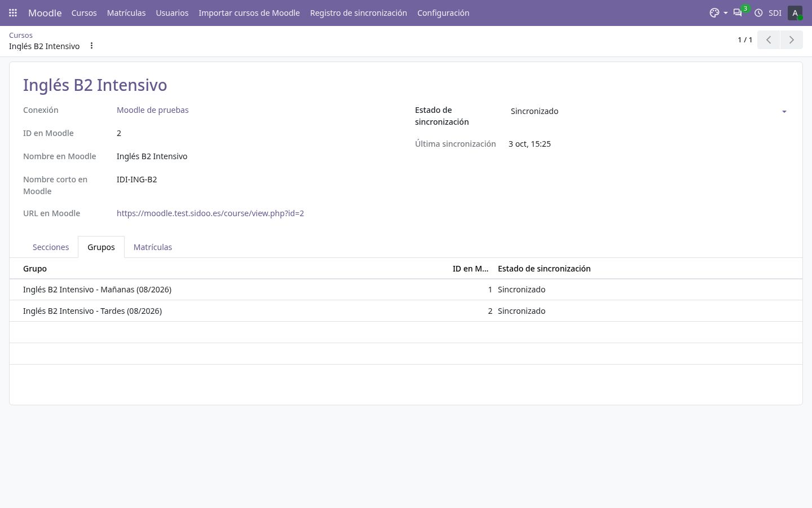
Task: Click Sincronizado status in the Mañanas row
Action: pos(522,290)
